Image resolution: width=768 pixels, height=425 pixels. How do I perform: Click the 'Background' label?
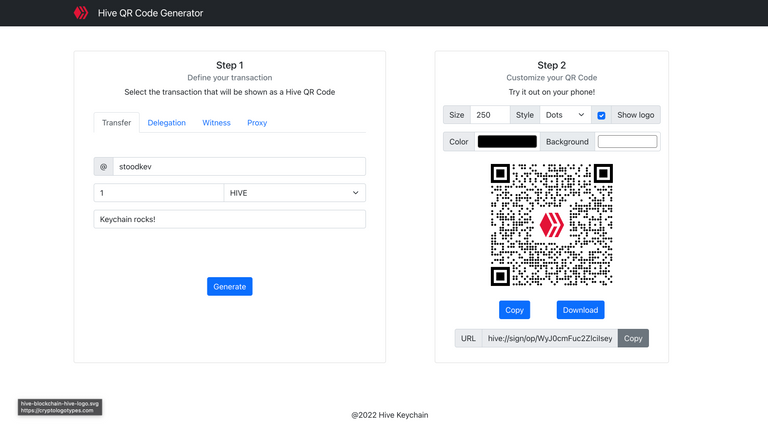tap(567, 142)
